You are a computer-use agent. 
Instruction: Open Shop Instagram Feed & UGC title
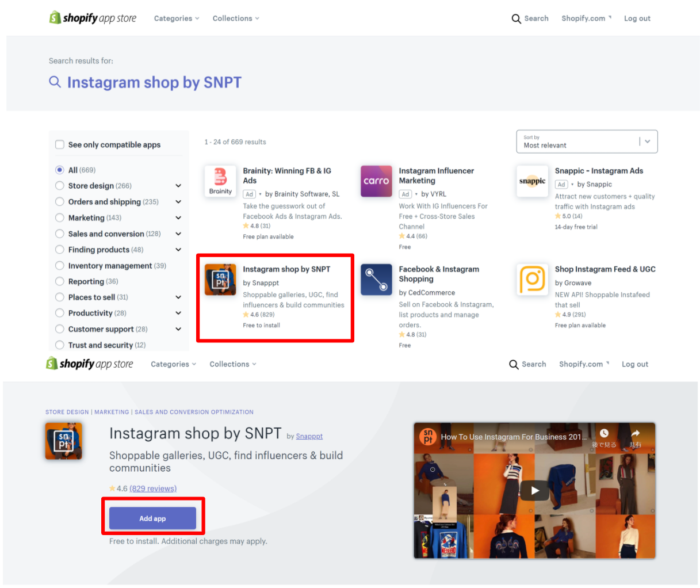[605, 269]
